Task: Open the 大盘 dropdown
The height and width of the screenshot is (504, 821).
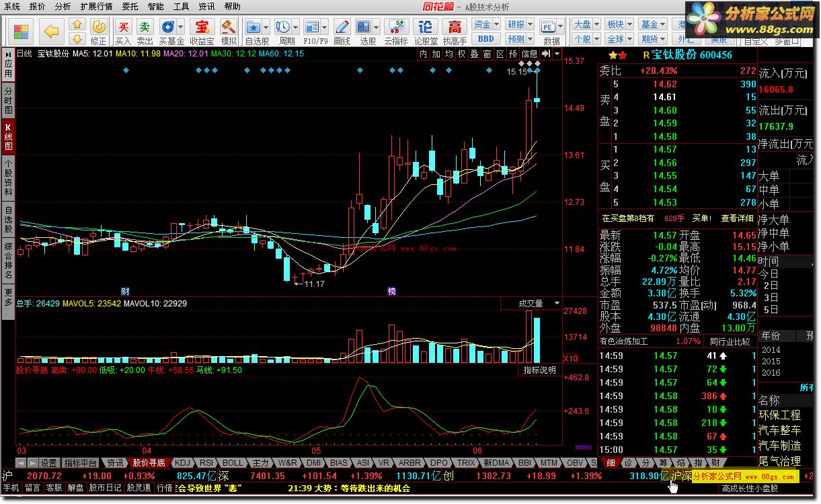Action: (586, 24)
